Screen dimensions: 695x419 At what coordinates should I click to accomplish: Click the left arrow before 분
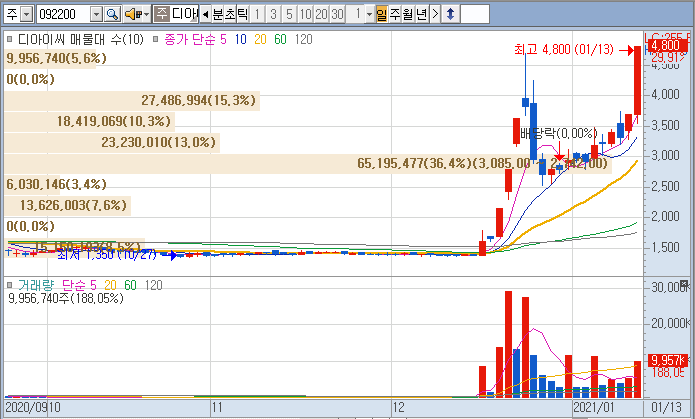[x=205, y=14]
